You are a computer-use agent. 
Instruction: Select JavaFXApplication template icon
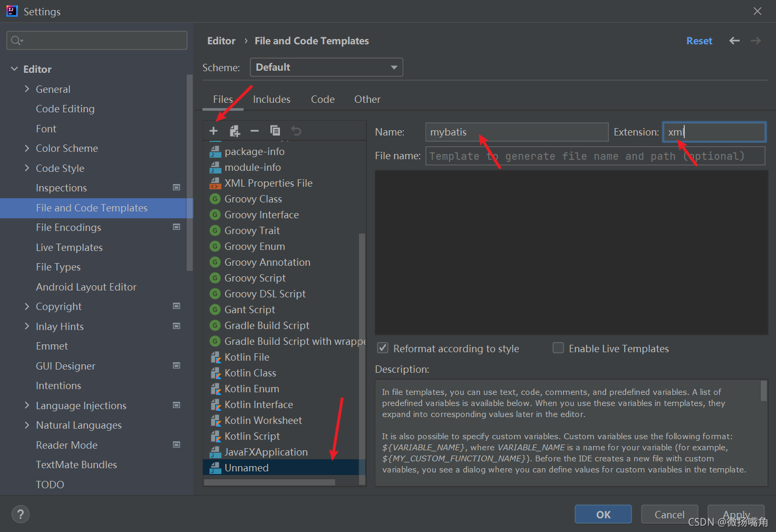pyautogui.click(x=215, y=452)
